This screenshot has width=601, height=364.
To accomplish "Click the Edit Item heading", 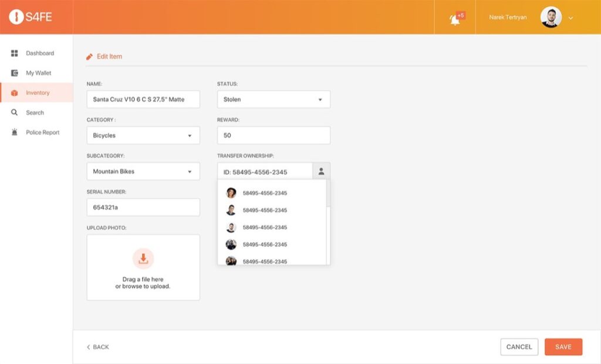I will click(x=109, y=56).
